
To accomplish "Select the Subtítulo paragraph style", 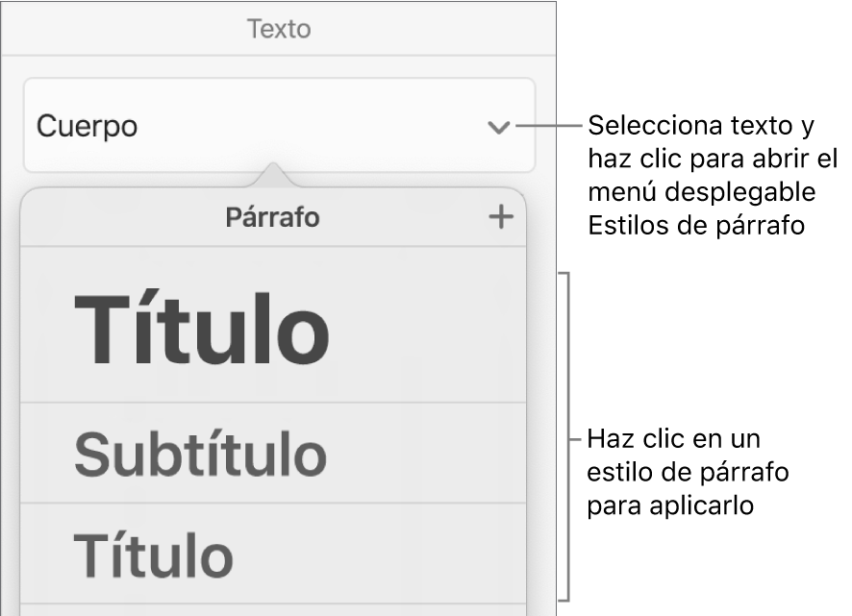I will pos(200,454).
